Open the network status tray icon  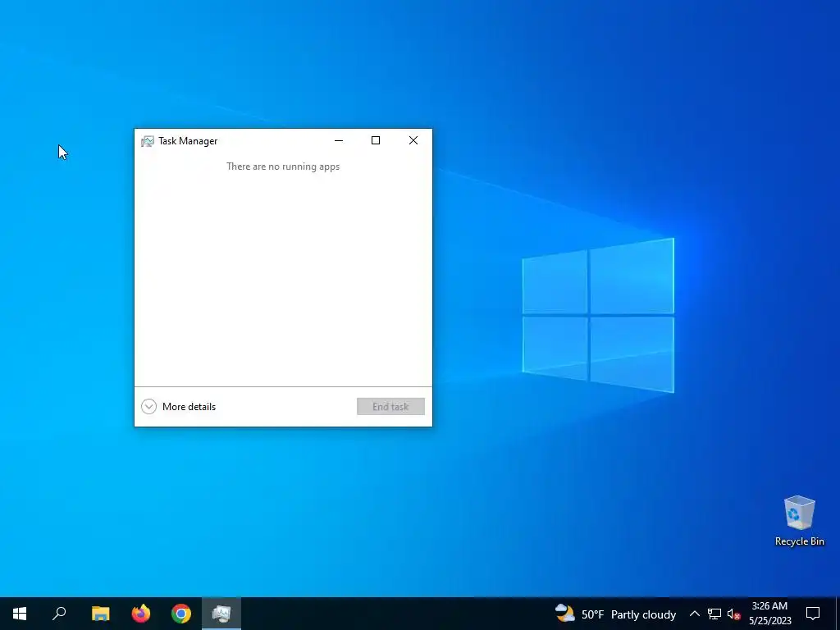(x=714, y=614)
